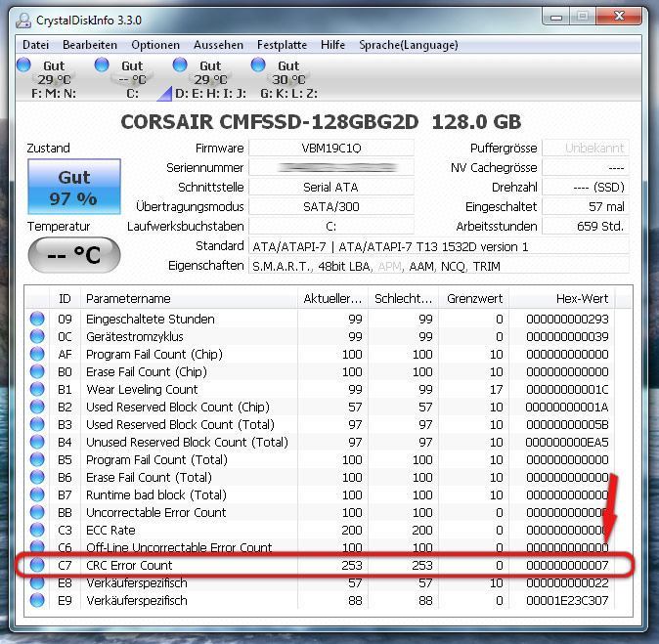Click status orb of Runtime bad block row
Image resolution: width=659 pixels, height=644 pixels.
pyautogui.click(x=37, y=494)
